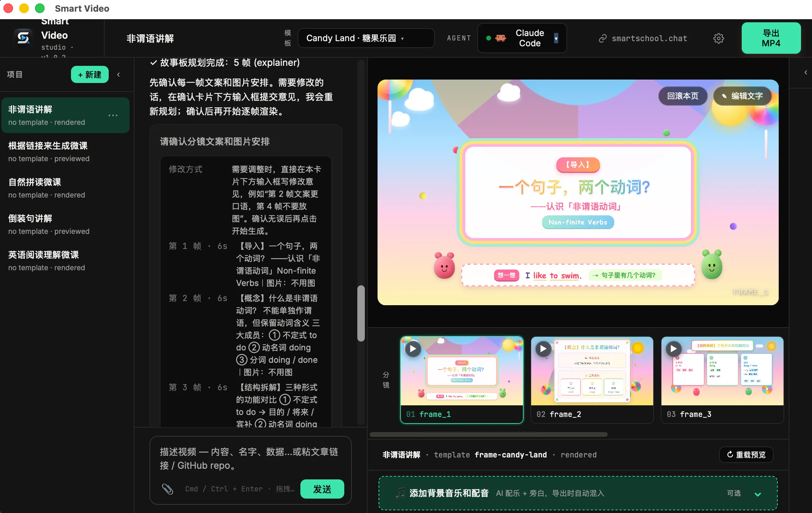The width and height of the screenshot is (812, 513).
Task: Click the 第 2 帧 · 6s row label
Action: pyautogui.click(x=198, y=298)
